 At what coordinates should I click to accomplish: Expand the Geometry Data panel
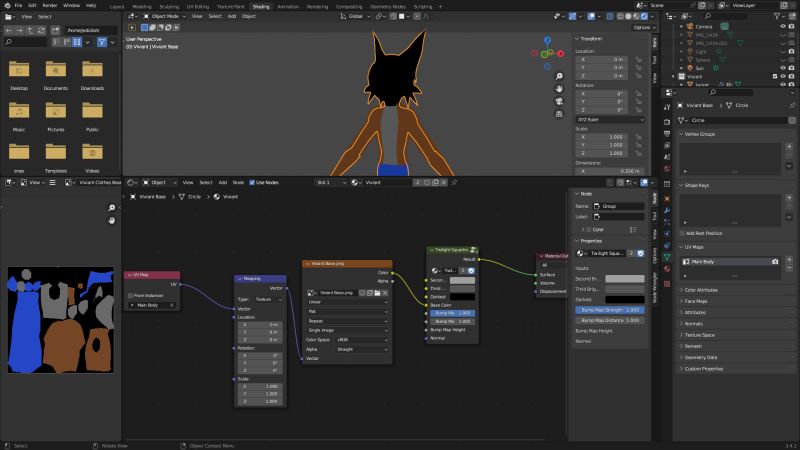click(x=700, y=357)
